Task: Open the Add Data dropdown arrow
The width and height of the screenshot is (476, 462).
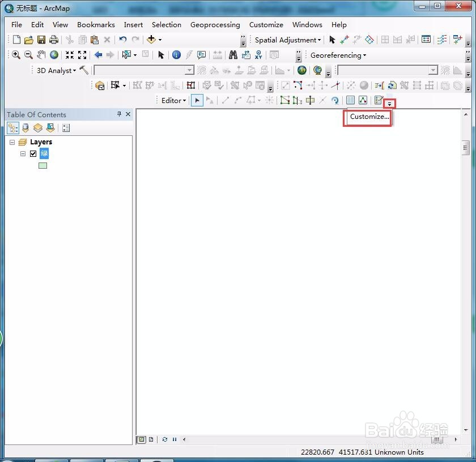Action: pos(160,40)
